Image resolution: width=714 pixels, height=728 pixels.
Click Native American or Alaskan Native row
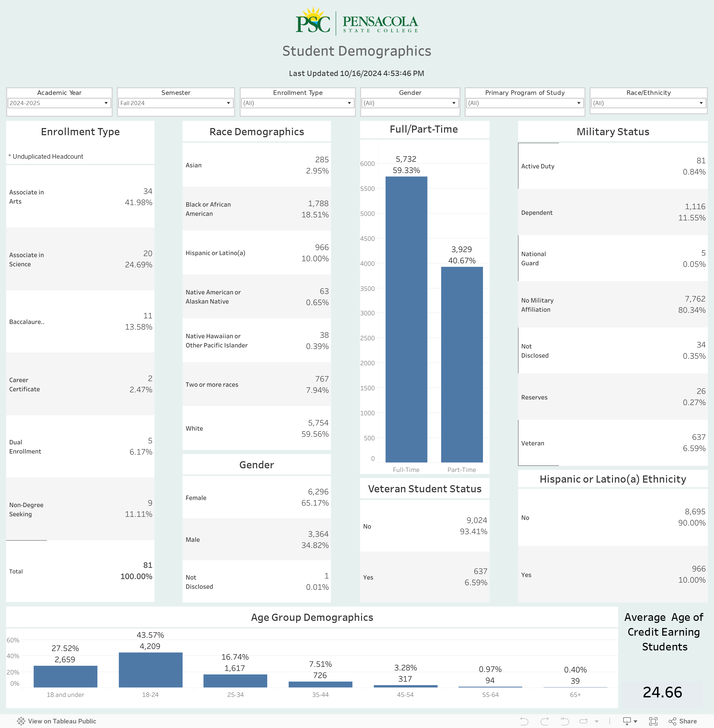point(257,297)
